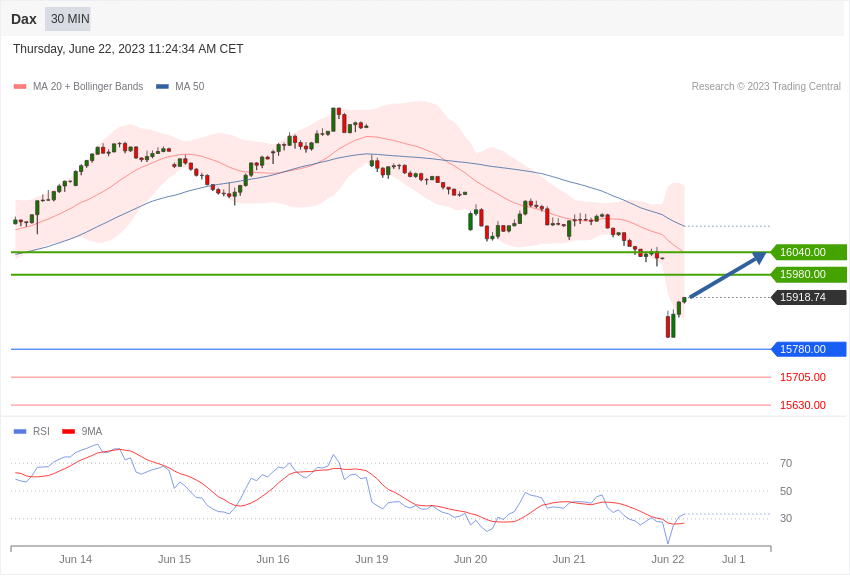Click the Trading Central research credit
The width and height of the screenshot is (850, 576).
point(765,87)
